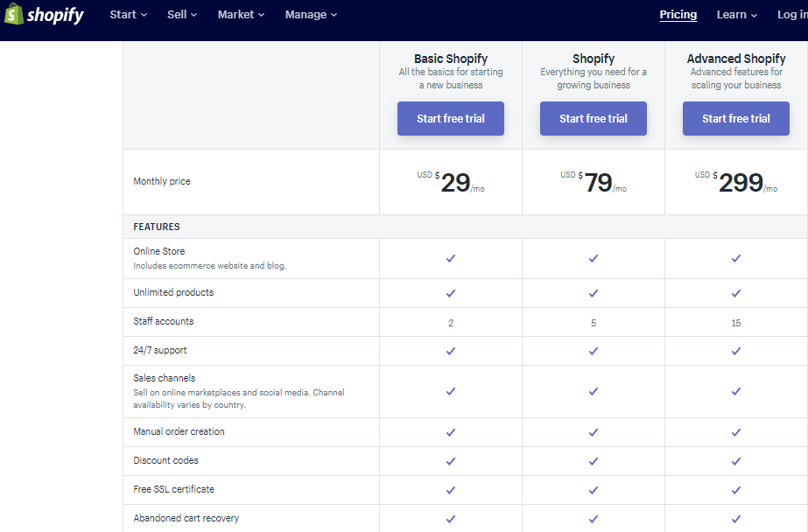This screenshot has width=808, height=532.
Task: Expand the Start dropdown menu
Action: click(x=129, y=15)
